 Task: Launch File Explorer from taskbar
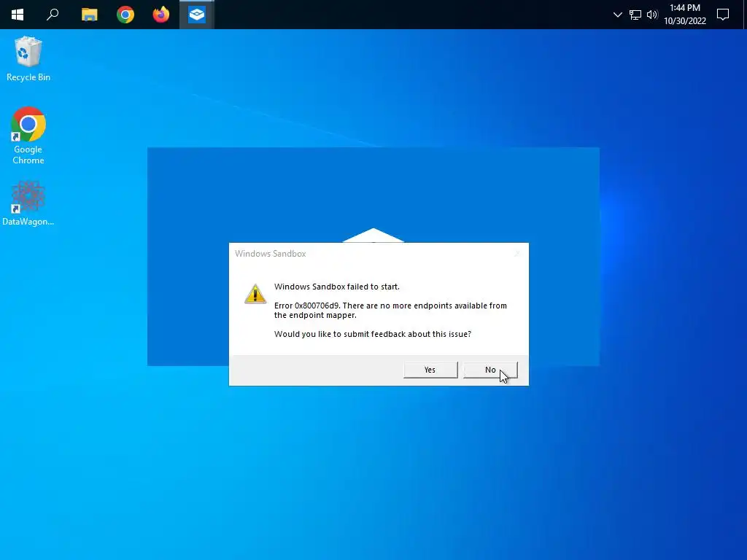click(89, 15)
